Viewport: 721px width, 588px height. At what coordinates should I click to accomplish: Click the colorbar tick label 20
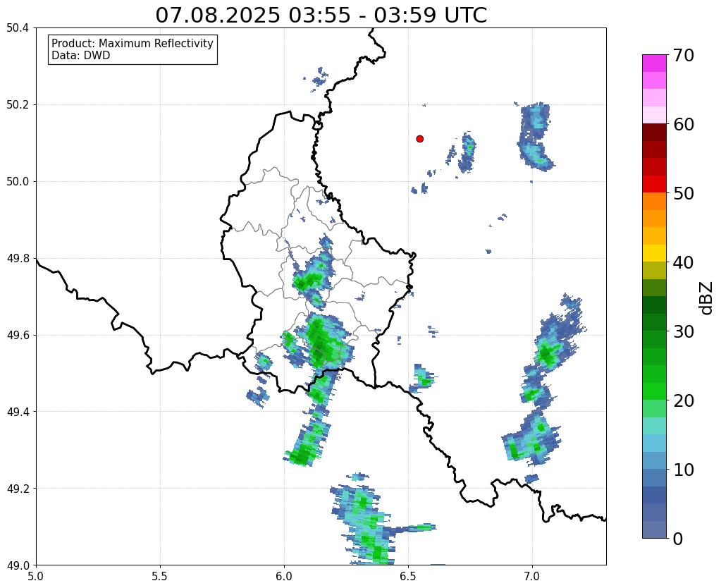pyautogui.click(x=684, y=400)
